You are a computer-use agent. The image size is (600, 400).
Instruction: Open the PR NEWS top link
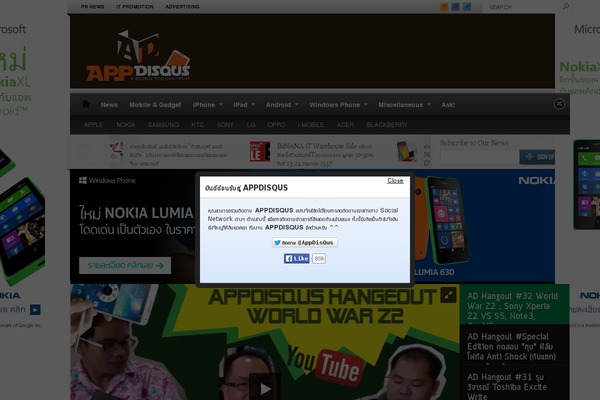pyautogui.click(x=92, y=7)
